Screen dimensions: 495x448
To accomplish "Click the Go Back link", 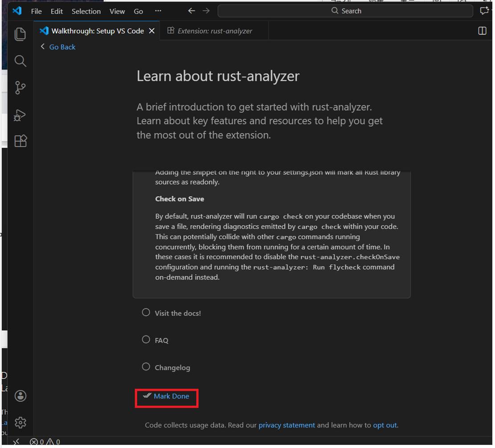I will pyautogui.click(x=62, y=47).
